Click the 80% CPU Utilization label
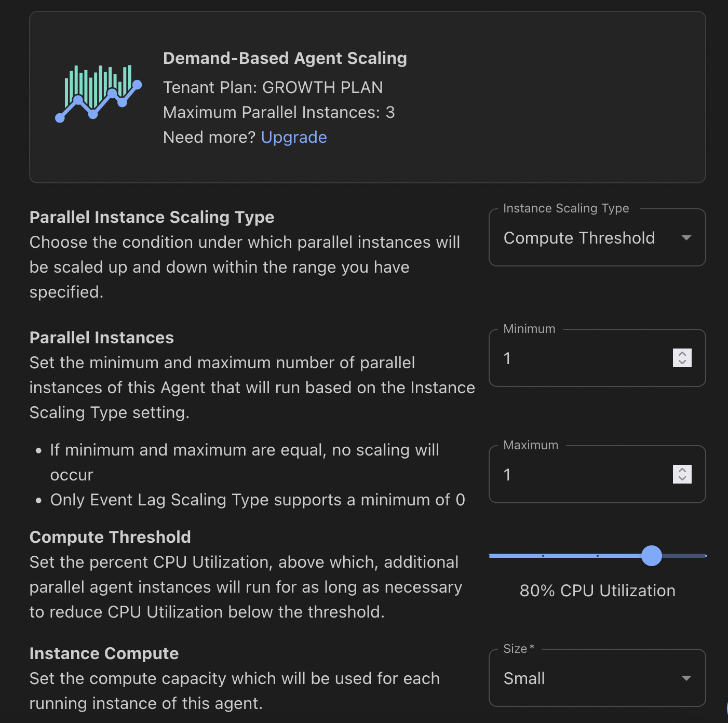728x723 pixels. pyautogui.click(x=597, y=591)
